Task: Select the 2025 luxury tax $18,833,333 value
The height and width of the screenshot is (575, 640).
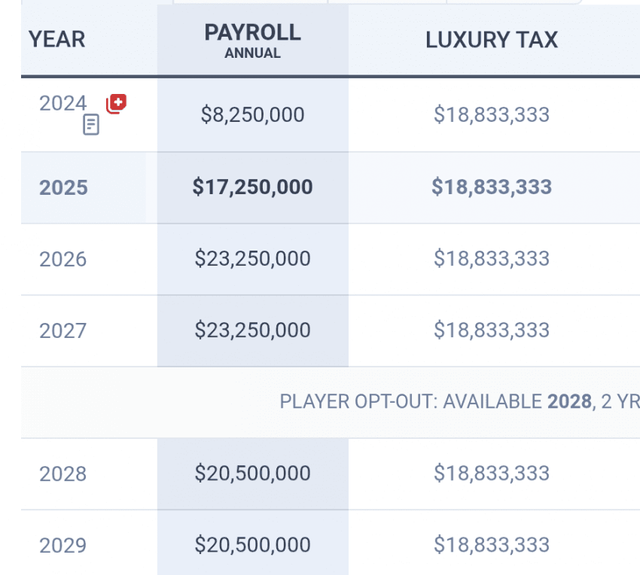Action: (x=491, y=187)
